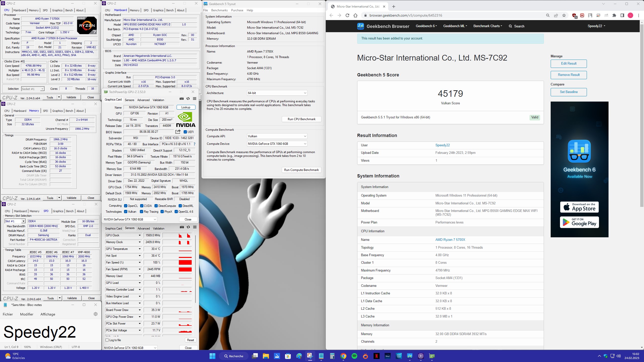Open Spotify from the taskbar
Image resolution: width=644 pixels, height=362 pixels.
354,356
